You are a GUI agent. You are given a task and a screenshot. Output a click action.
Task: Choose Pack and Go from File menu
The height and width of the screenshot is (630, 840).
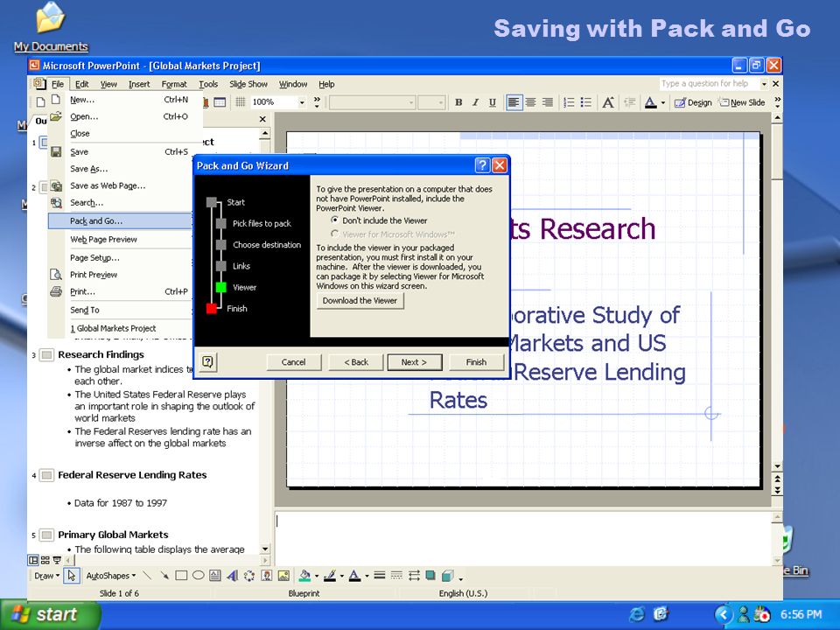point(120,220)
